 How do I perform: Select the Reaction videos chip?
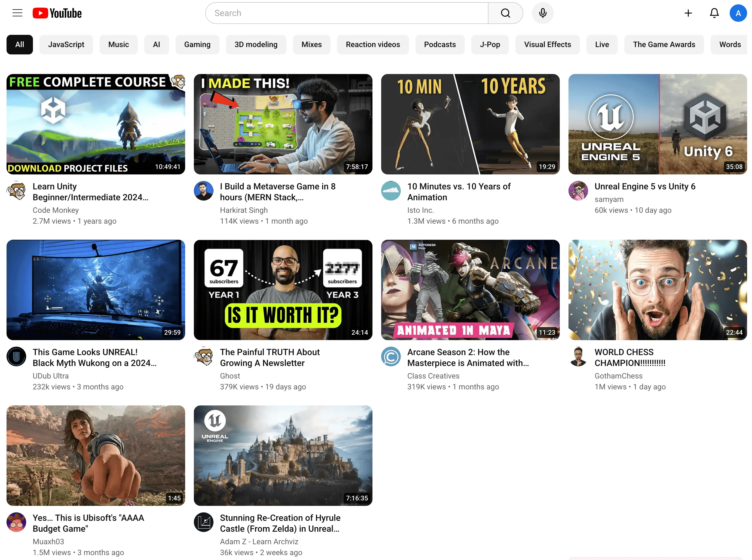(x=373, y=44)
